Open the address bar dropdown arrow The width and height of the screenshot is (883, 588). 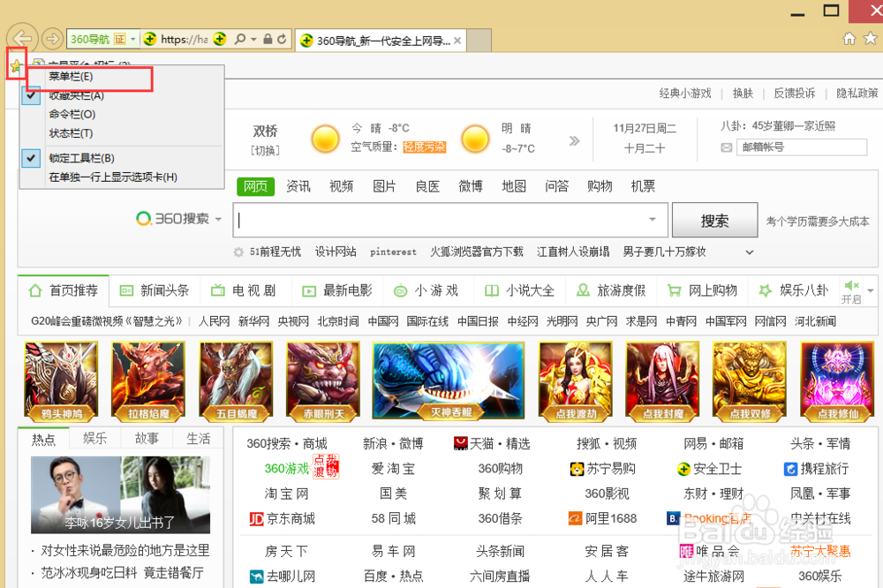[x=133, y=39]
